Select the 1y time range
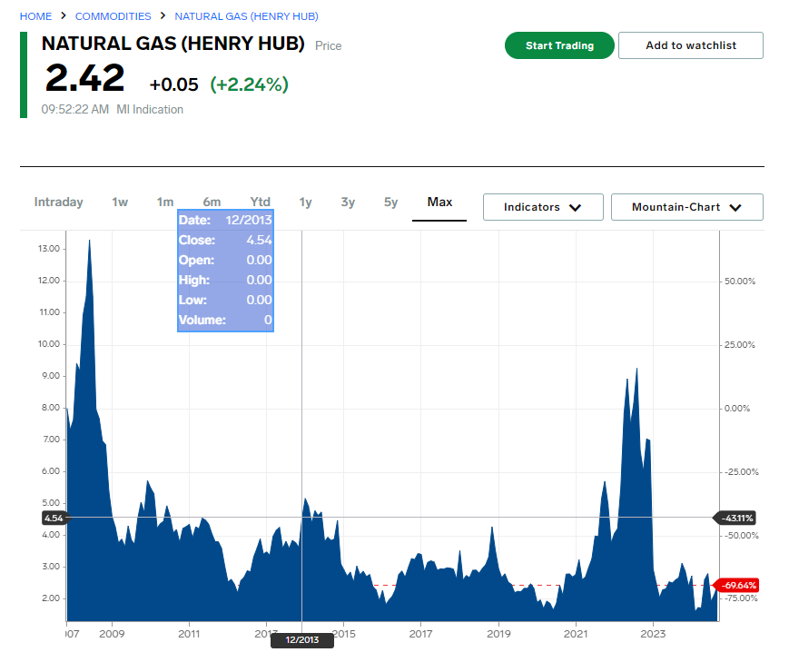This screenshot has width=789, height=672. (305, 203)
